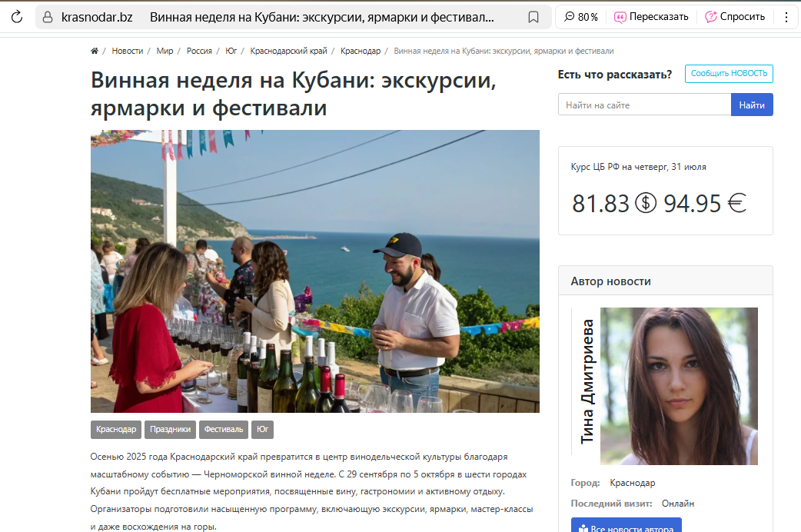Click the home icon in the breadcrumbs
Viewport: 801px width, 532px height.
tap(93, 50)
